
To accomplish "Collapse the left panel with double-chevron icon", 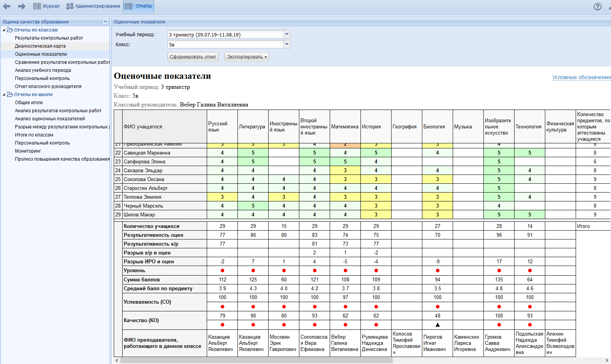I will pyautogui.click(x=105, y=22).
